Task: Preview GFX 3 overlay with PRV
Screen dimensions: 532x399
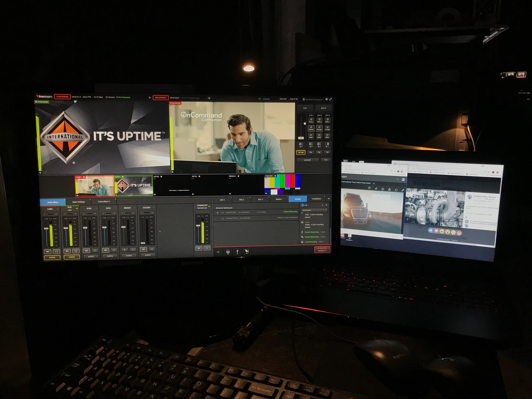Action: pos(327,136)
